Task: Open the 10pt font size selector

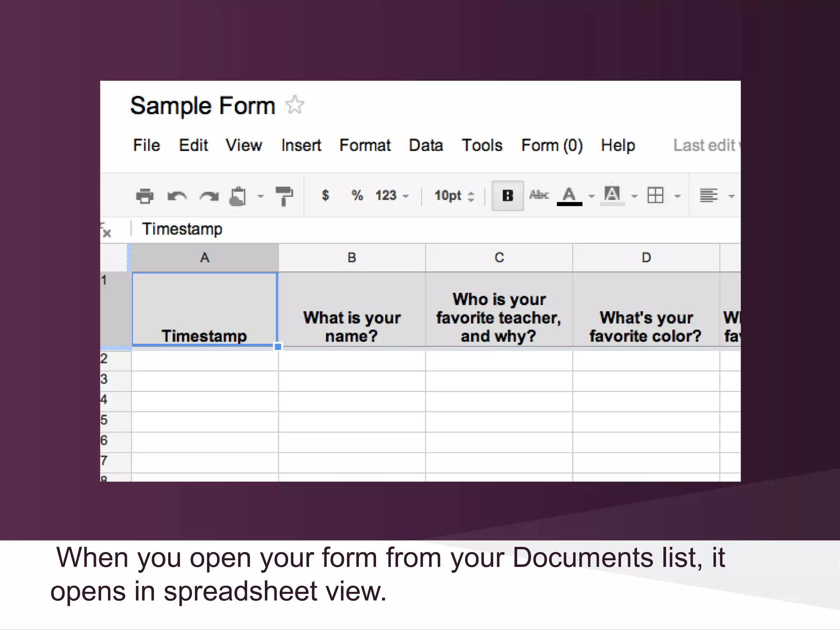Action: tap(454, 196)
